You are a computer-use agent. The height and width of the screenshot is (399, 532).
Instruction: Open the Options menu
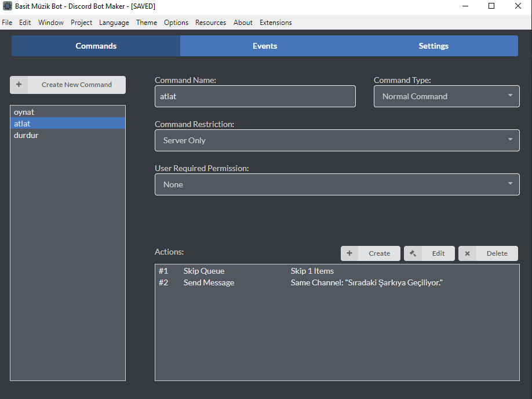pos(176,23)
